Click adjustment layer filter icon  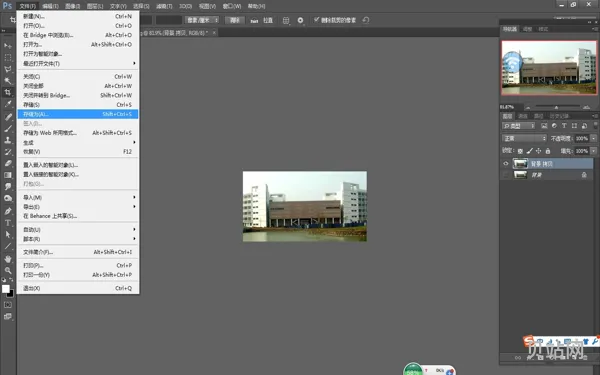[554, 126]
